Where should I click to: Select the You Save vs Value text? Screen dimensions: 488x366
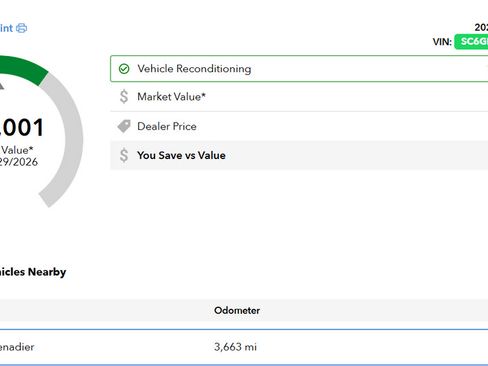pos(181,155)
